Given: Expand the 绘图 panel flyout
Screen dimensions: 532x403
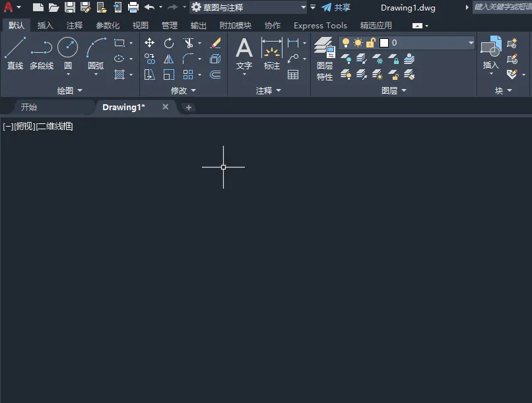Looking at the screenshot, I should pyautogui.click(x=69, y=90).
